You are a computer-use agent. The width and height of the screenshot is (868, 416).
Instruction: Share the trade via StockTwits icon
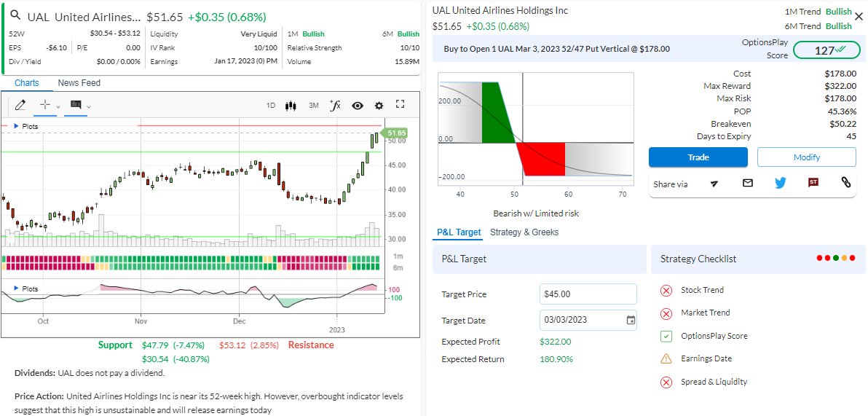(813, 182)
